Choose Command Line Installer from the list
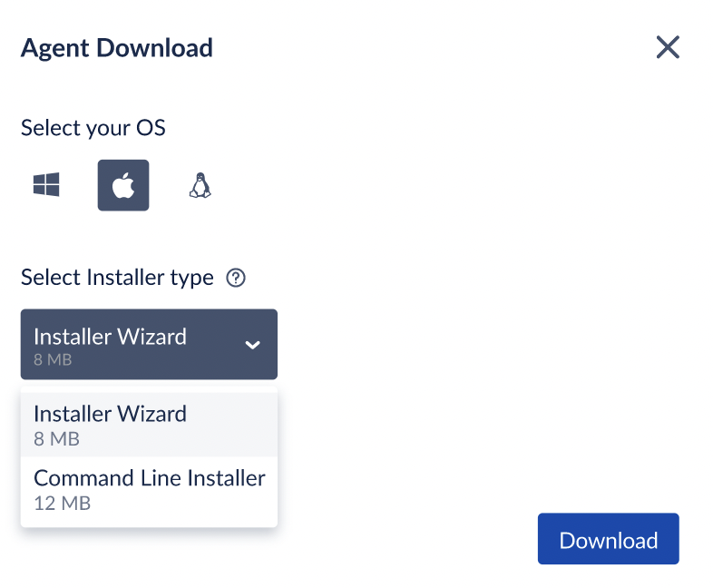The width and height of the screenshot is (713, 588). tap(149, 490)
